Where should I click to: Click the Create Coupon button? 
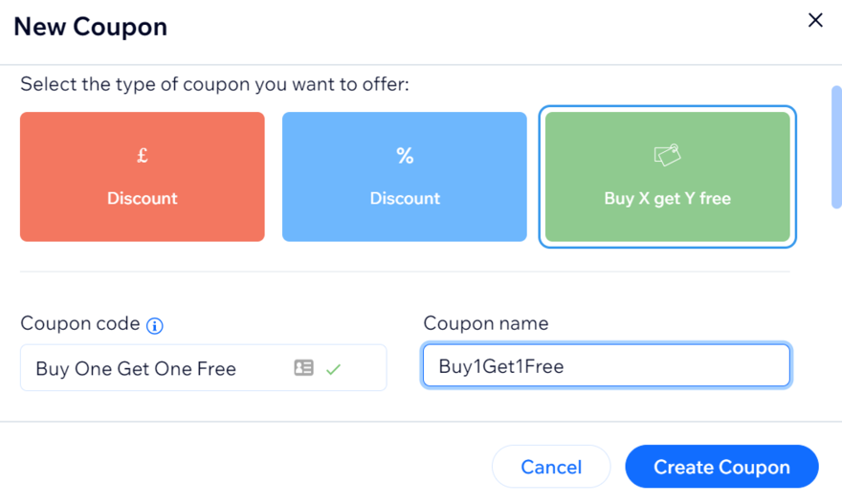pyautogui.click(x=721, y=467)
